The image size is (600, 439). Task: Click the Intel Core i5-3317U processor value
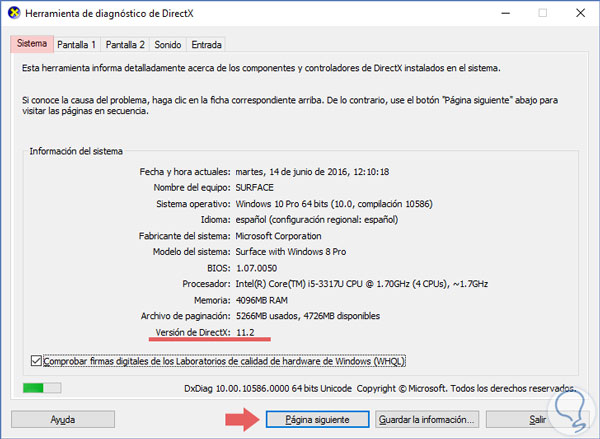[362, 284]
